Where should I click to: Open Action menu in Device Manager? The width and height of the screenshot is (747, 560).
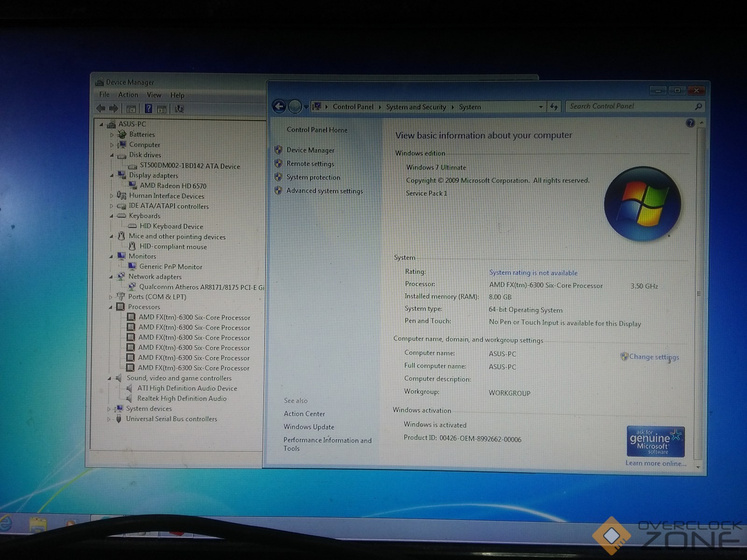tap(128, 95)
